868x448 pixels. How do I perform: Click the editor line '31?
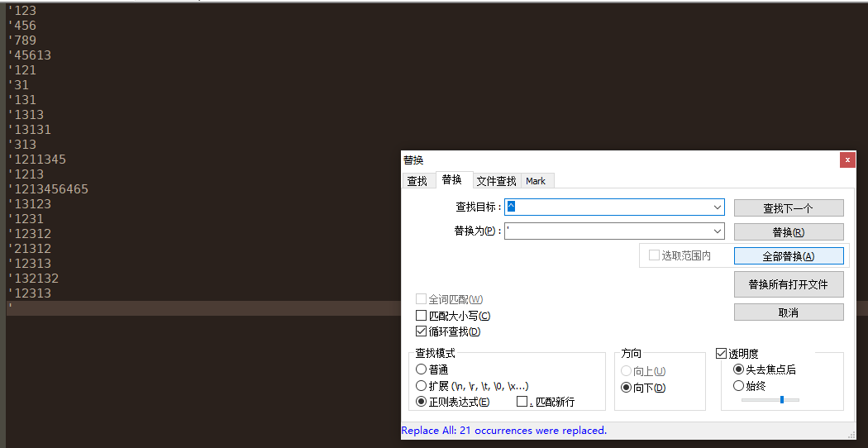point(18,85)
